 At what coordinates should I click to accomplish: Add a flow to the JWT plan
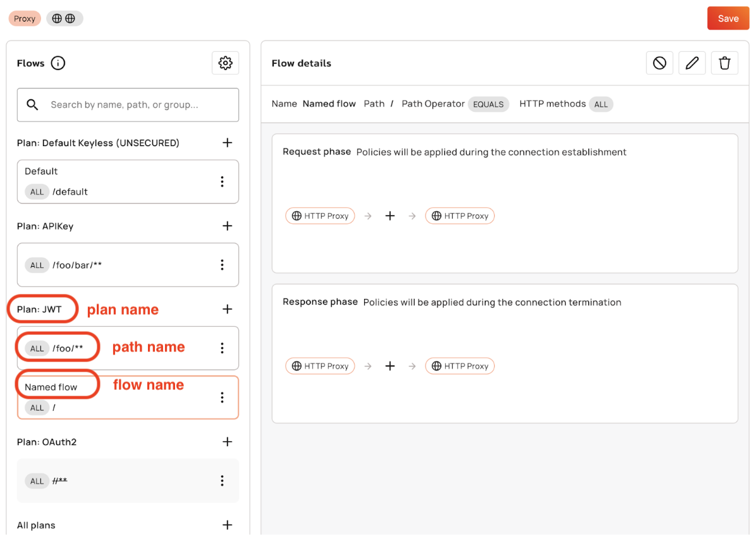pyautogui.click(x=228, y=309)
